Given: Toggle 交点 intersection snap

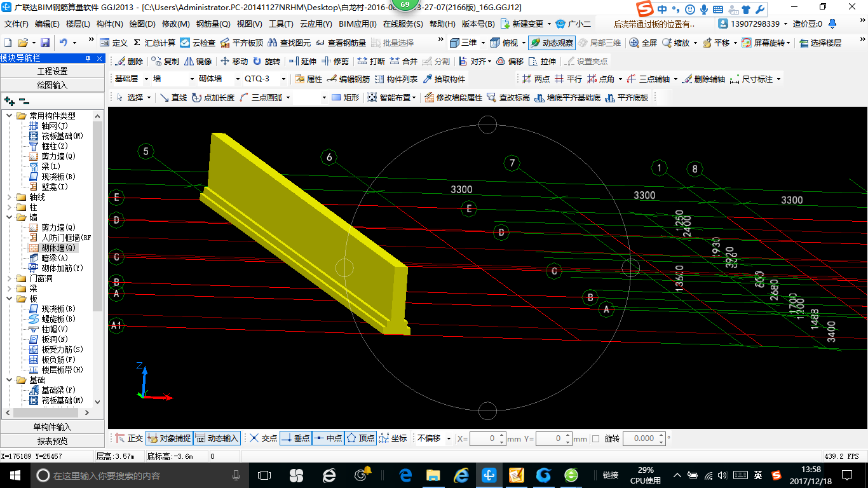Looking at the screenshot, I should 263,438.
